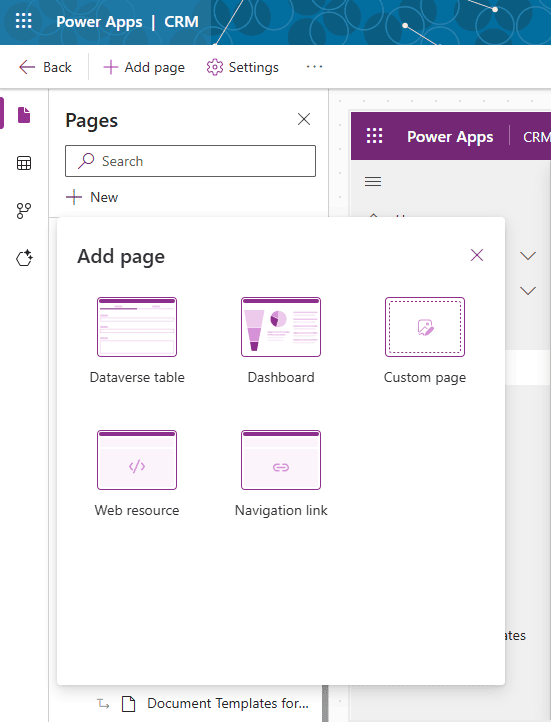
Task: Close the Pages pane
Action: coord(304,119)
